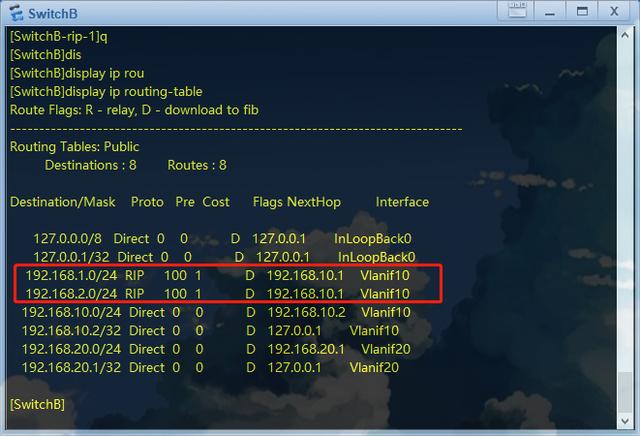Screen dimensions: 640x436
Task: Click next hop 192.168.20.1
Action: point(306,349)
